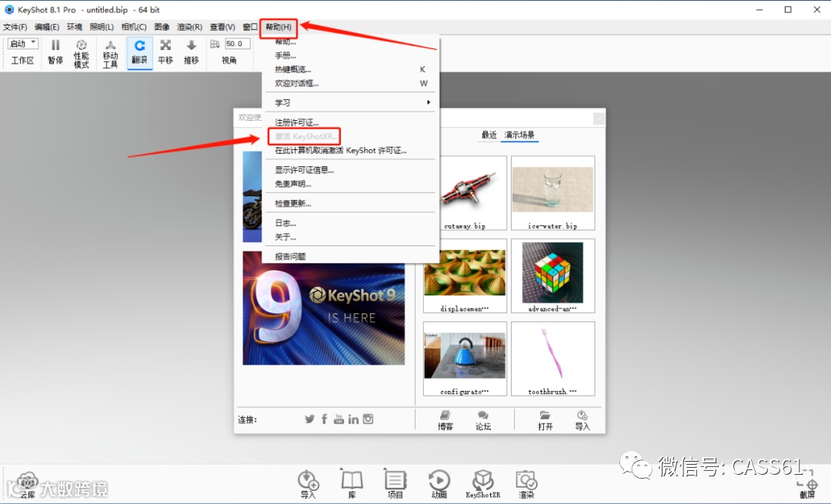Open the advanced-an… Rubik's cube thumbnail
831x504 pixels.
(552, 275)
